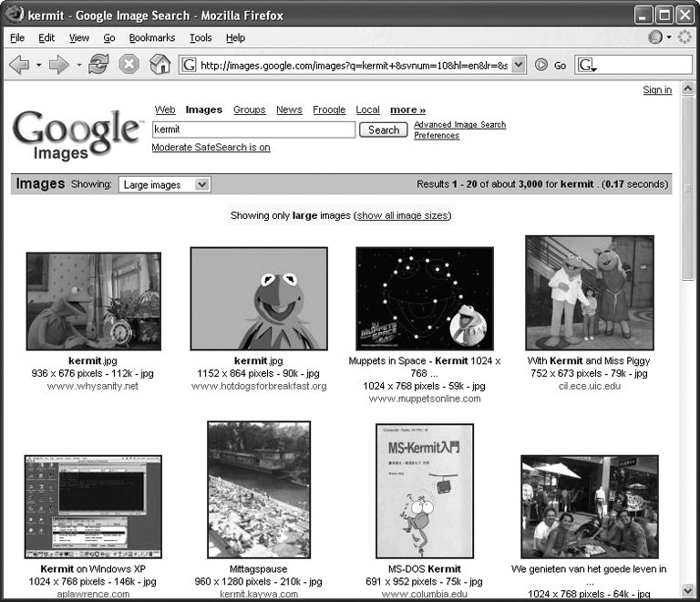Screen dimensions: 700x602
Task: Switch to the Groups search tab
Action: 249,109
